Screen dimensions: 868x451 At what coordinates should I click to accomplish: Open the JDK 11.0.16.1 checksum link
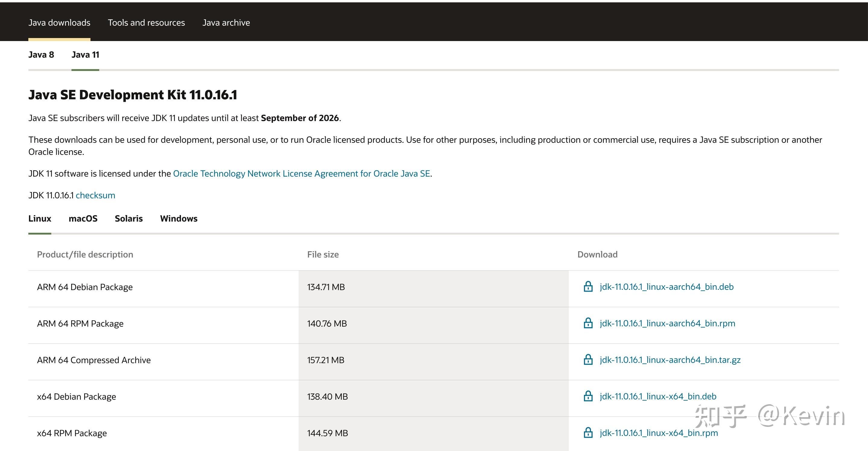pos(95,195)
